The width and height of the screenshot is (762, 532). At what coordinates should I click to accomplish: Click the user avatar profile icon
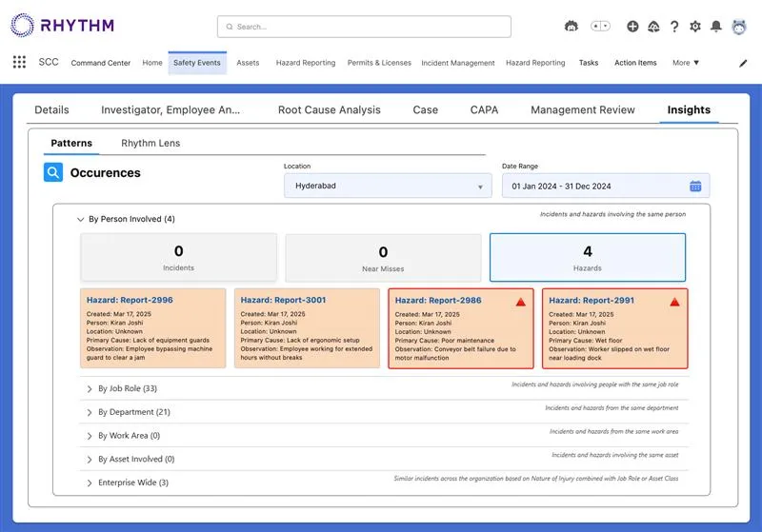click(739, 27)
